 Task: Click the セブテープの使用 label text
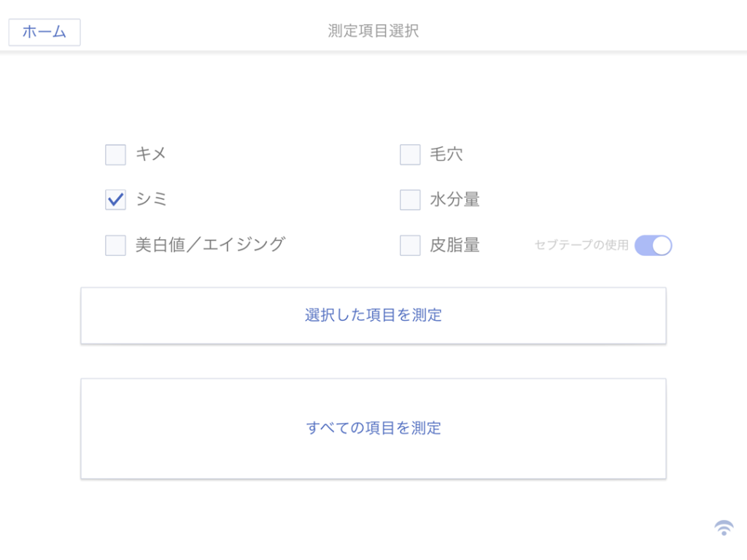[581, 245]
